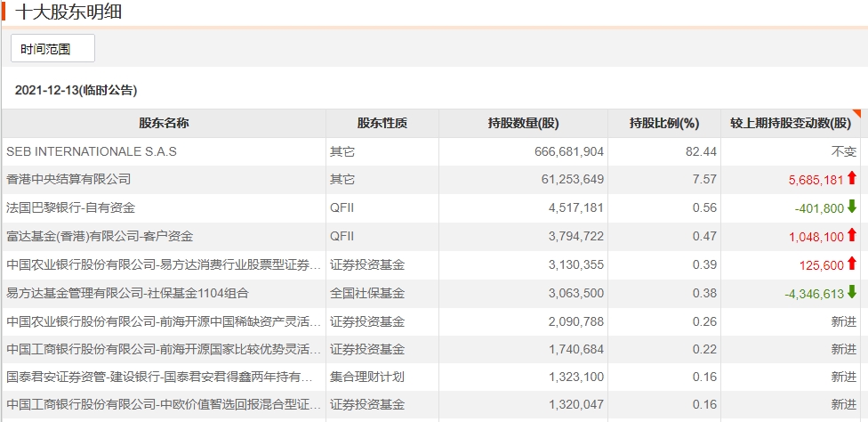Select shareholder 前海开源国家比较优势灵活 row name
The height and width of the screenshot is (422, 868).
[x=164, y=350]
